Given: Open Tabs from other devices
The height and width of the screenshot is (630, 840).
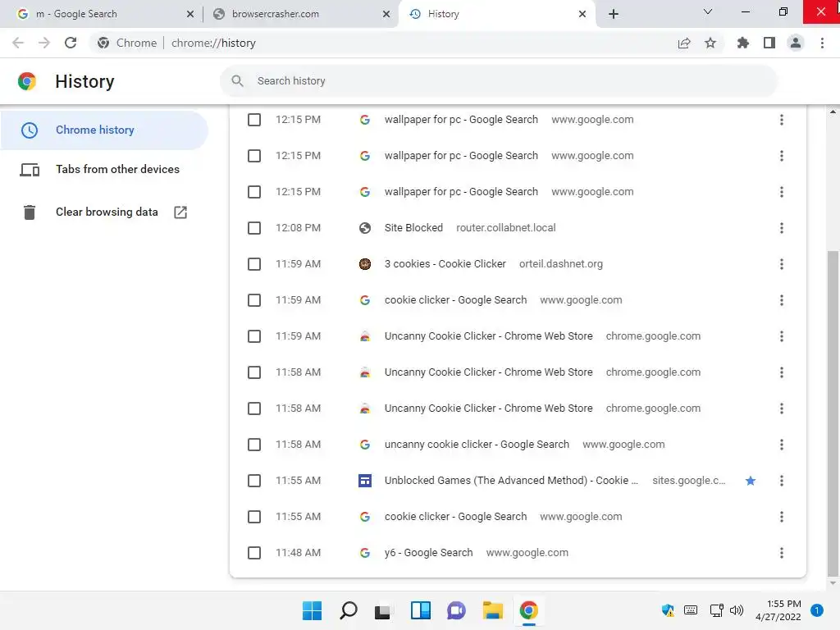Looking at the screenshot, I should (104, 169).
